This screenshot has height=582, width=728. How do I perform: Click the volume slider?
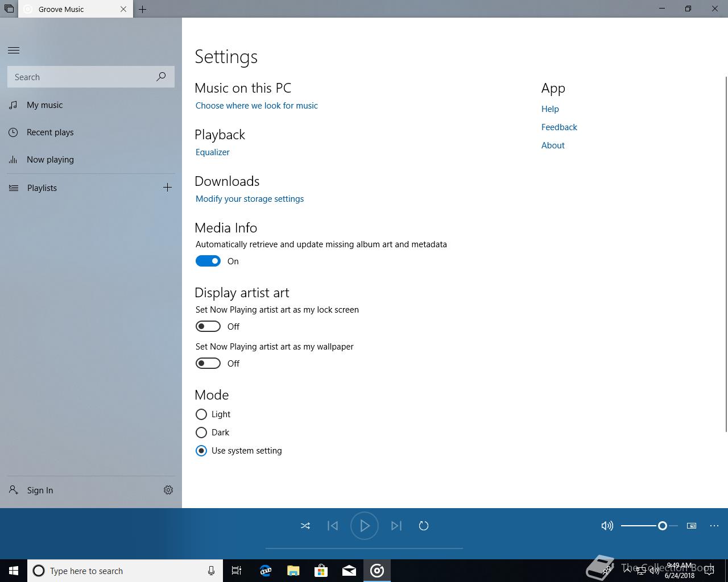click(650, 526)
